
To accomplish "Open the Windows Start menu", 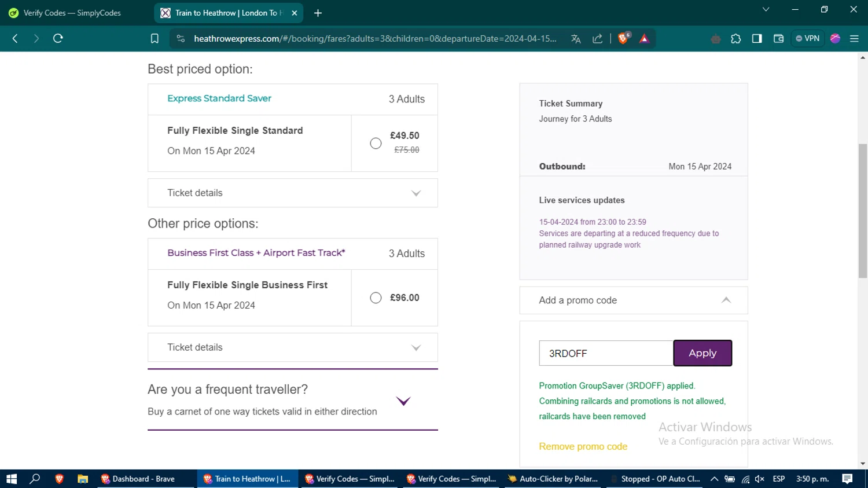I will click(x=12, y=479).
